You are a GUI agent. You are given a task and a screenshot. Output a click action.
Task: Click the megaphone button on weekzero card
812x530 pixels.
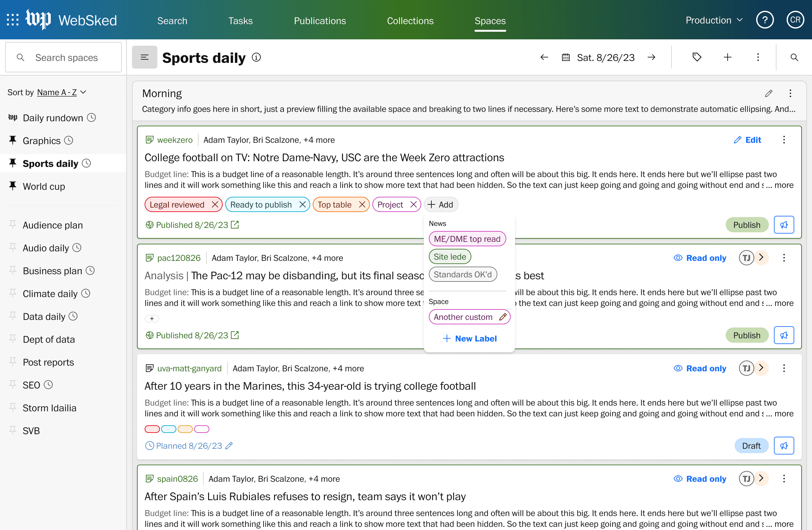tap(784, 225)
